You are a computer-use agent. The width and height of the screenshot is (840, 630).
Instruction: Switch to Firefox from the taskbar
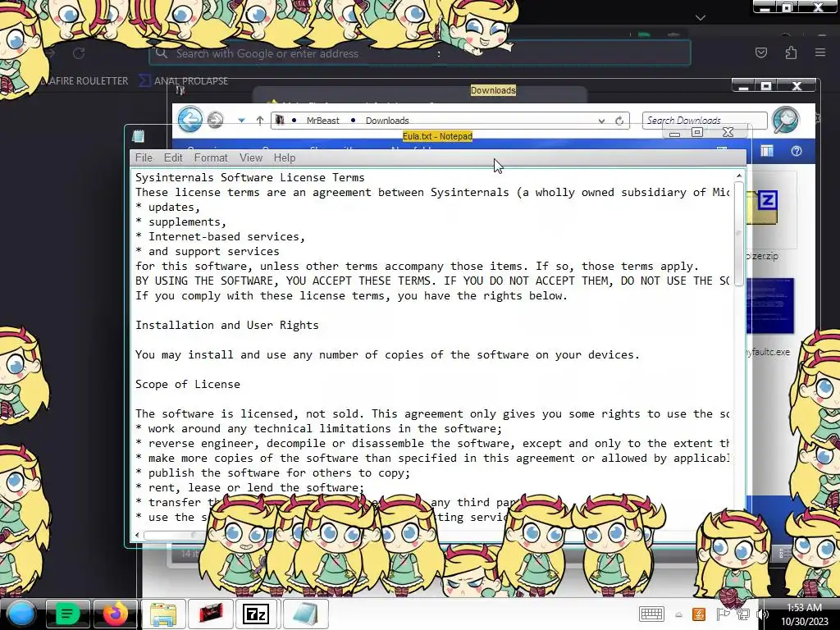(115, 614)
